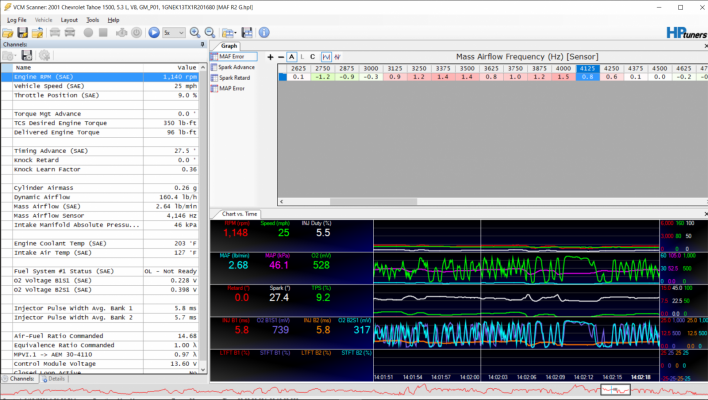The width and height of the screenshot is (708, 400).
Task: Zoom out using the magnifier minus icon
Action: tap(210, 33)
